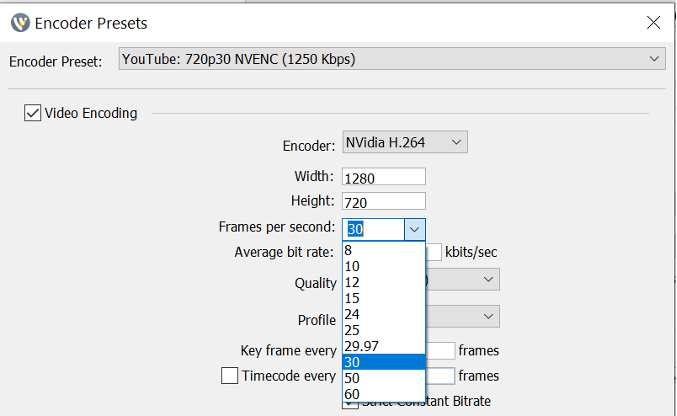This screenshot has height=416, width=677.
Task: Click the Width input field
Action: pyautogui.click(x=383, y=177)
